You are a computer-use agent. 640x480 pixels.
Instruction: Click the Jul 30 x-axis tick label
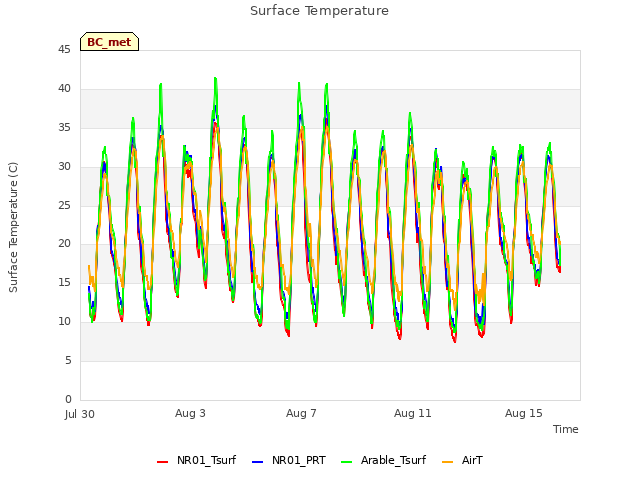click(x=80, y=414)
